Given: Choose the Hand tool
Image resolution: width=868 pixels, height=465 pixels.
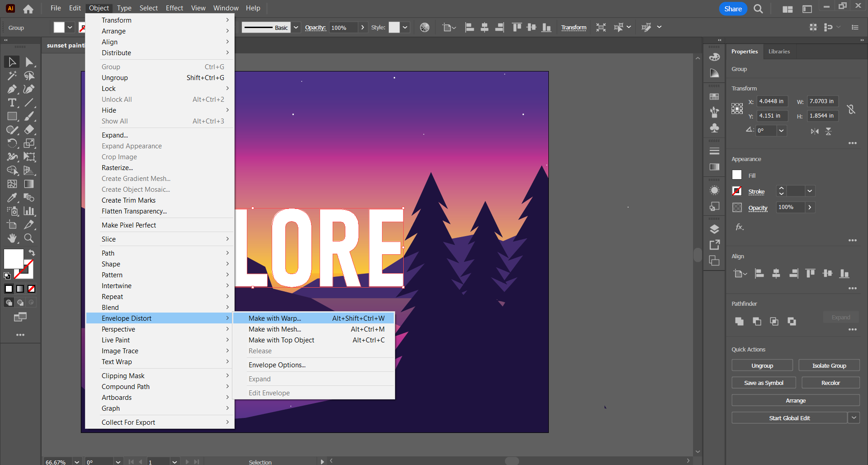Looking at the screenshot, I should (x=12, y=238).
